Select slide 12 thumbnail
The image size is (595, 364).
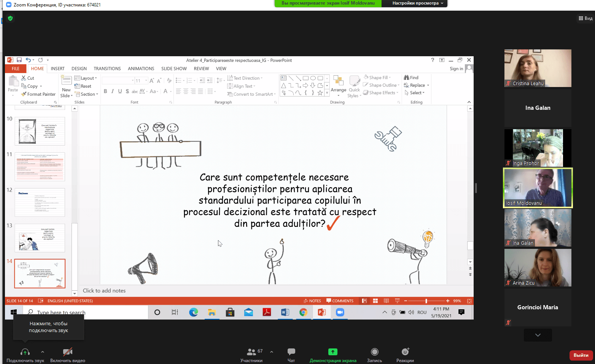tap(40, 202)
